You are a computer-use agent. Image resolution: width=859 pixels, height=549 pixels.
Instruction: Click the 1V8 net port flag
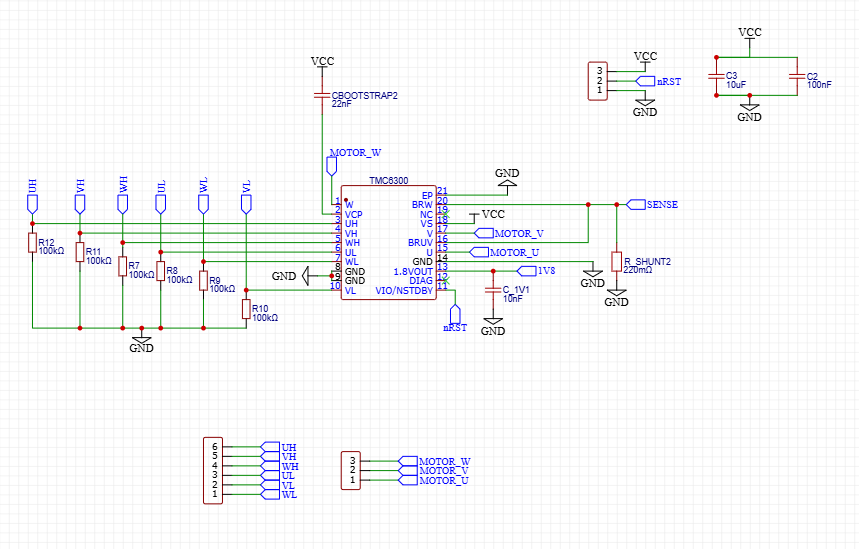[x=534, y=270]
